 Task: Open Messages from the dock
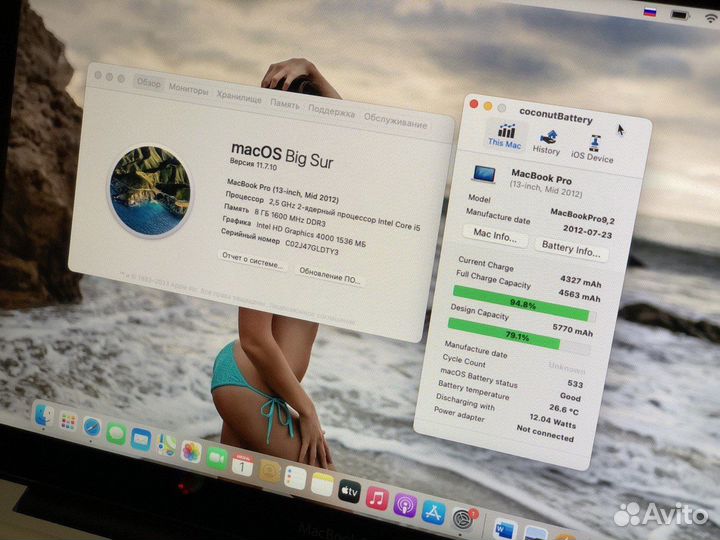pos(116,433)
